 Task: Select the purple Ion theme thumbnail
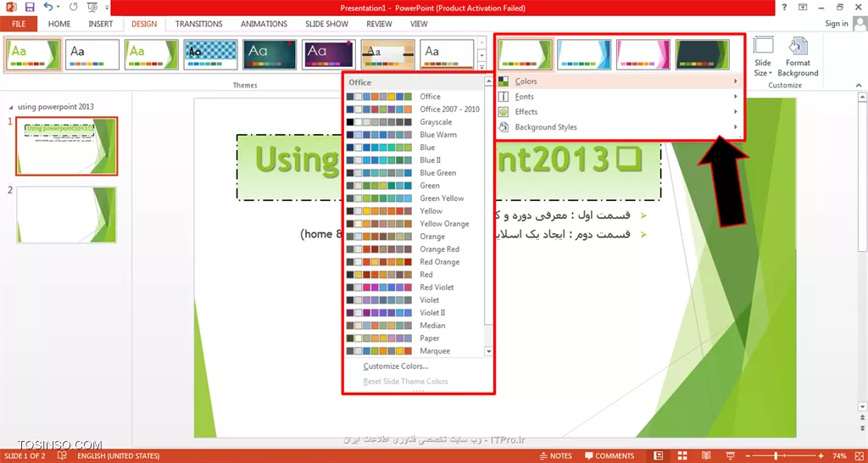[x=329, y=54]
